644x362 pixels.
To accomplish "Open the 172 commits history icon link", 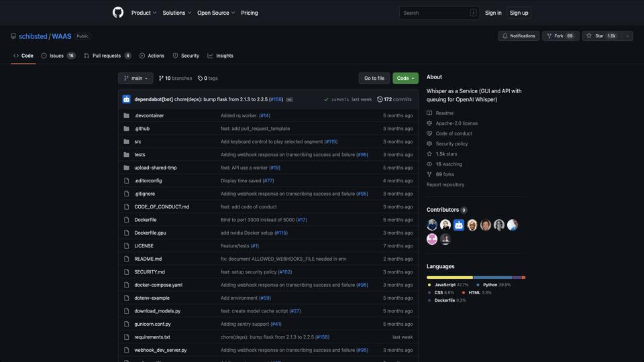I will [x=394, y=99].
